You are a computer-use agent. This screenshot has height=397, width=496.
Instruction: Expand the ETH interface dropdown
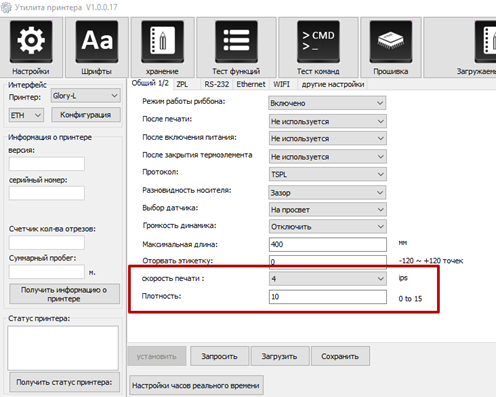click(x=26, y=115)
